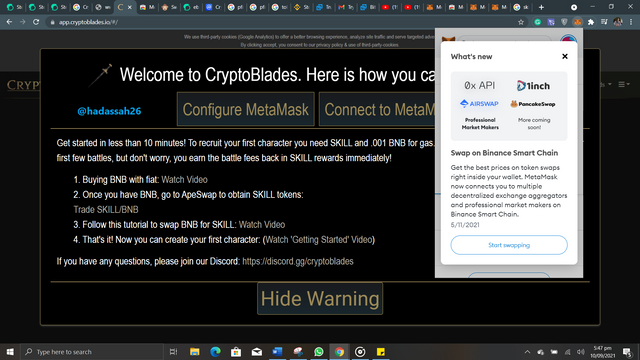Image resolution: width=640 pixels, height=360 pixels.
Task: Open Microsoft Word from the taskbar
Action: 278,351
